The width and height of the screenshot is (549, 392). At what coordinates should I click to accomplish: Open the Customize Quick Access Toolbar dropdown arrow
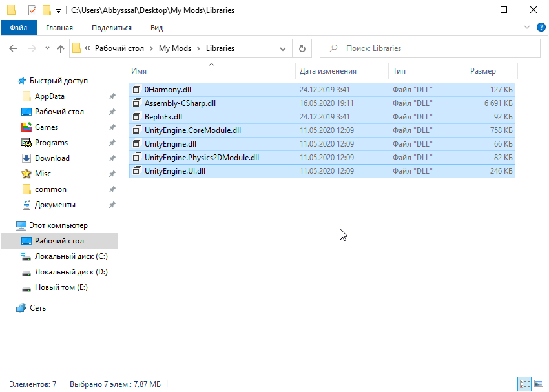tap(59, 11)
